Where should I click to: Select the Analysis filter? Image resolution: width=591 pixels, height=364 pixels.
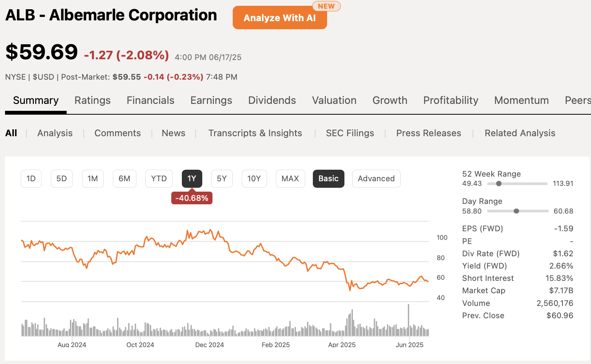[x=55, y=133]
